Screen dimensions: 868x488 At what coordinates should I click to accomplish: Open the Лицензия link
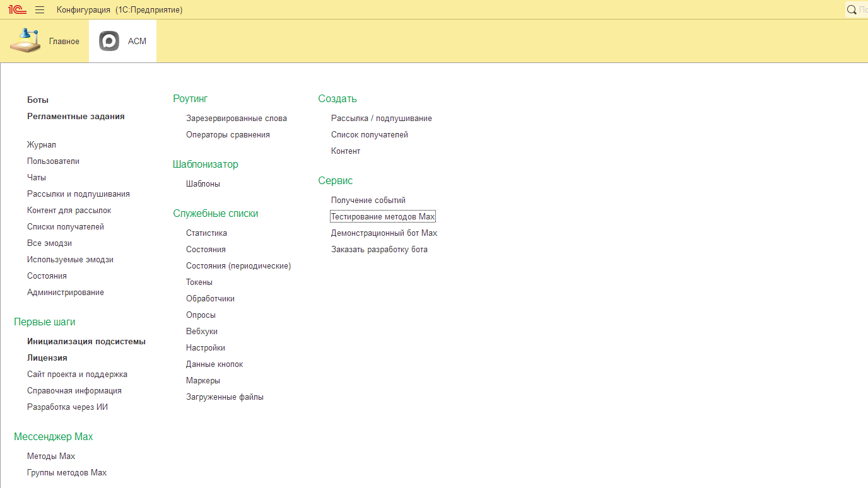coord(47,358)
